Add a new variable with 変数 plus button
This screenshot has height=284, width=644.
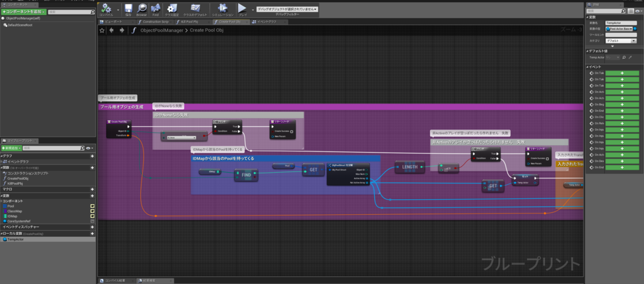[92, 196]
